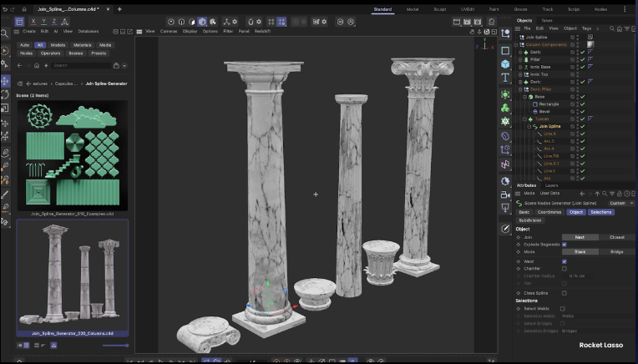Viewport: 638px width, 364px height.
Task: Open the Cameras menu in viewport
Action: point(169,31)
